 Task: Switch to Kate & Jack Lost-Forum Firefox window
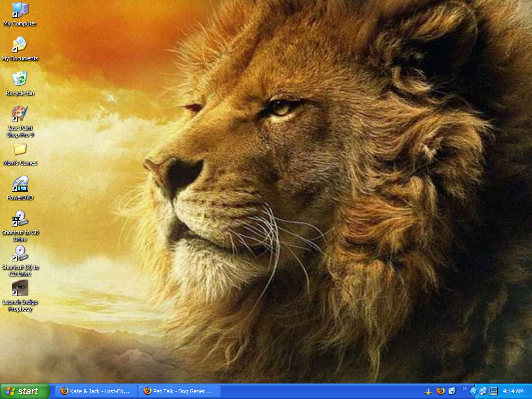(96, 391)
